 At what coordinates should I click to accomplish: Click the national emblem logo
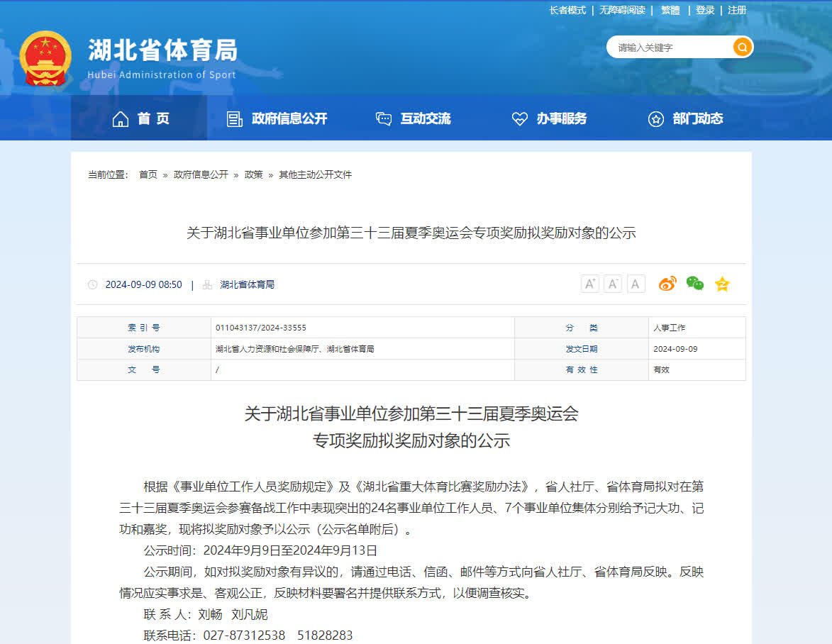pos(45,57)
